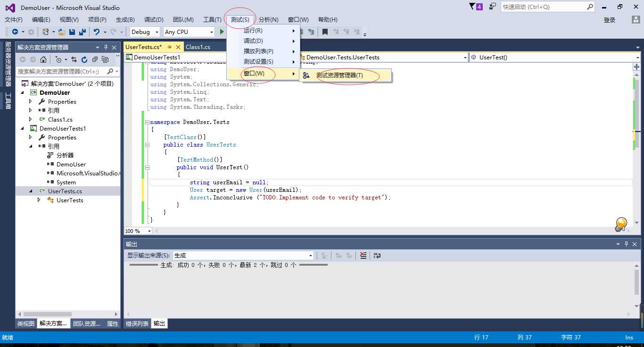Open the 分析(N) menu
Viewport: 644px width, 347px height.
click(x=269, y=20)
